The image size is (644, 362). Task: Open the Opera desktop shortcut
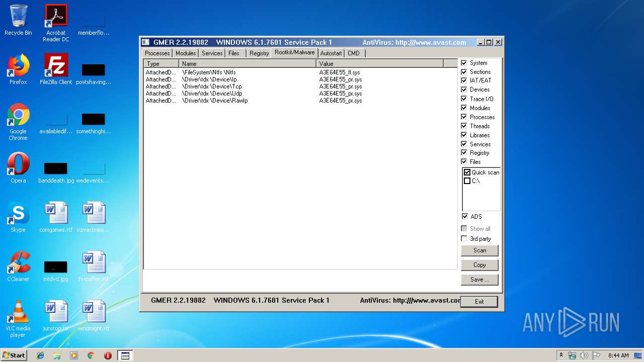tap(18, 168)
